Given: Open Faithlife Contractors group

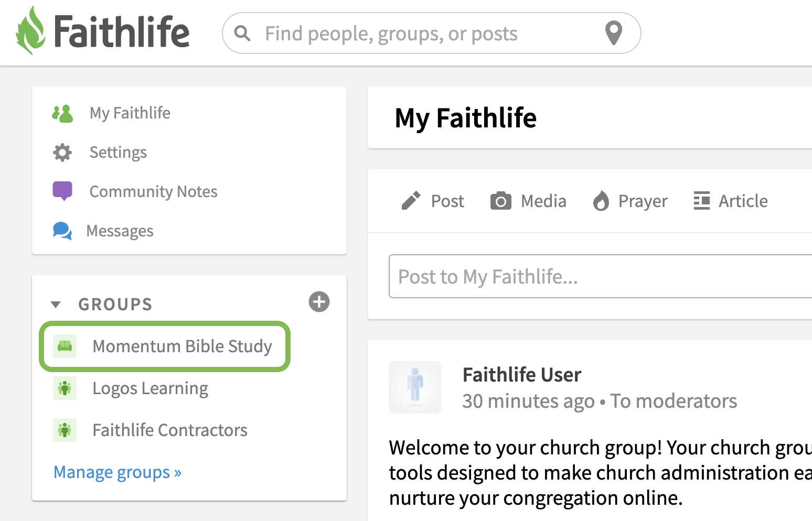Looking at the screenshot, I should point(170,430).
